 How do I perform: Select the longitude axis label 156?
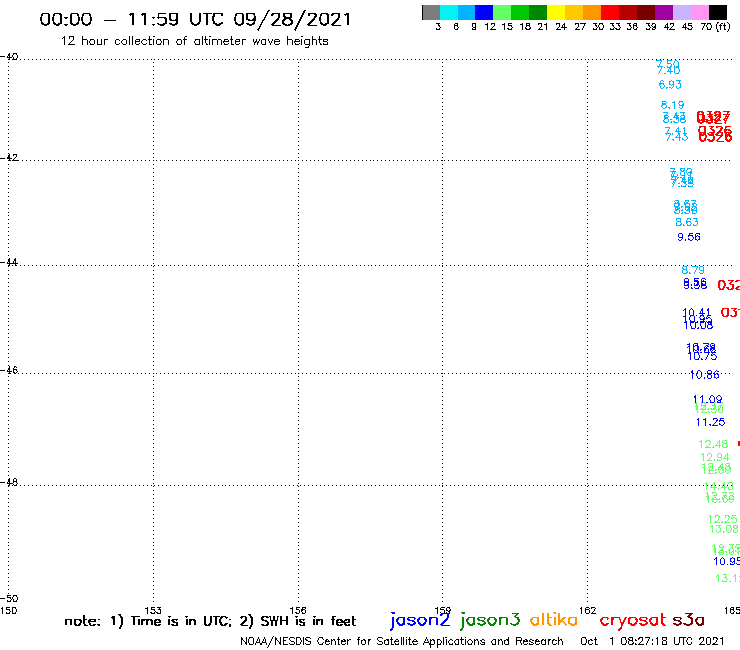(x=298, y=610)
